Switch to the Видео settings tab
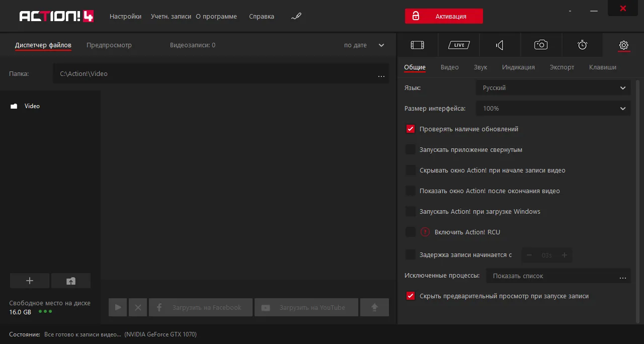Viewport: 644px width, 344px height. click(x=449, y=67)
